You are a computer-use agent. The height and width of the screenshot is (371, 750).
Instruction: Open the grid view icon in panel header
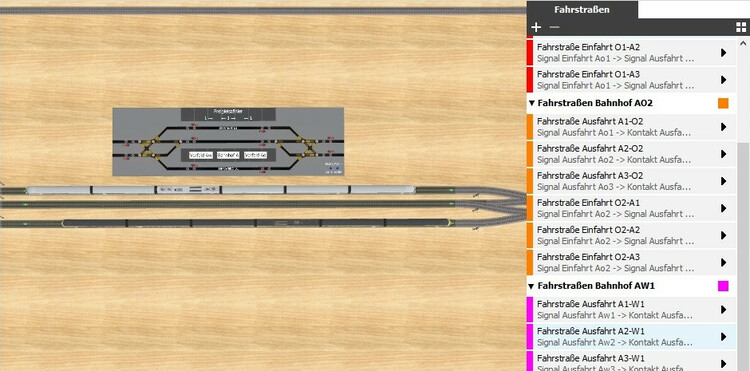click(x=741, y=27)
